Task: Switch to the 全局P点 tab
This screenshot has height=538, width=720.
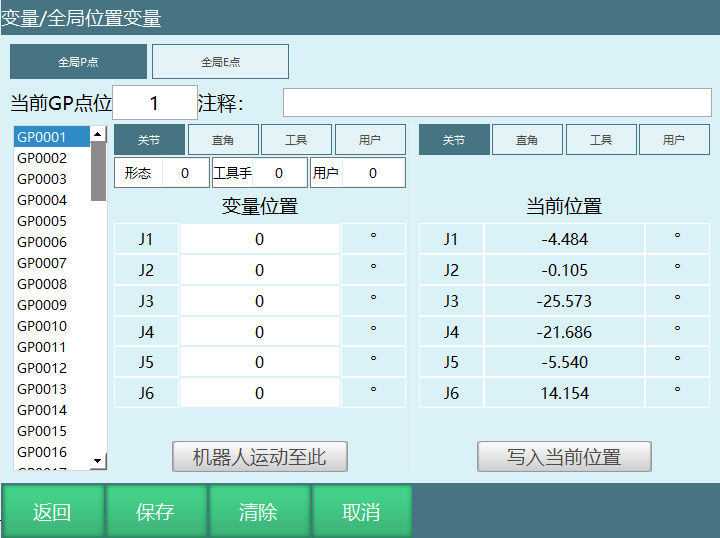Action: (x=78, y=62)
